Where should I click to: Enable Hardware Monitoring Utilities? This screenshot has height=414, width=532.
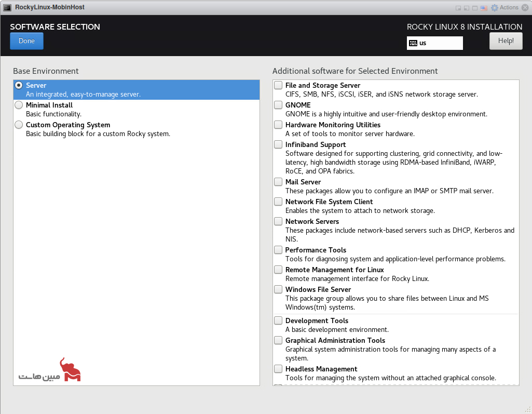[278, 125]
